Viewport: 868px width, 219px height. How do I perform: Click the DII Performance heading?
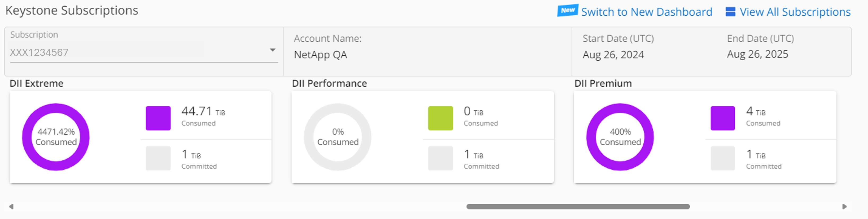pos(329,83)
